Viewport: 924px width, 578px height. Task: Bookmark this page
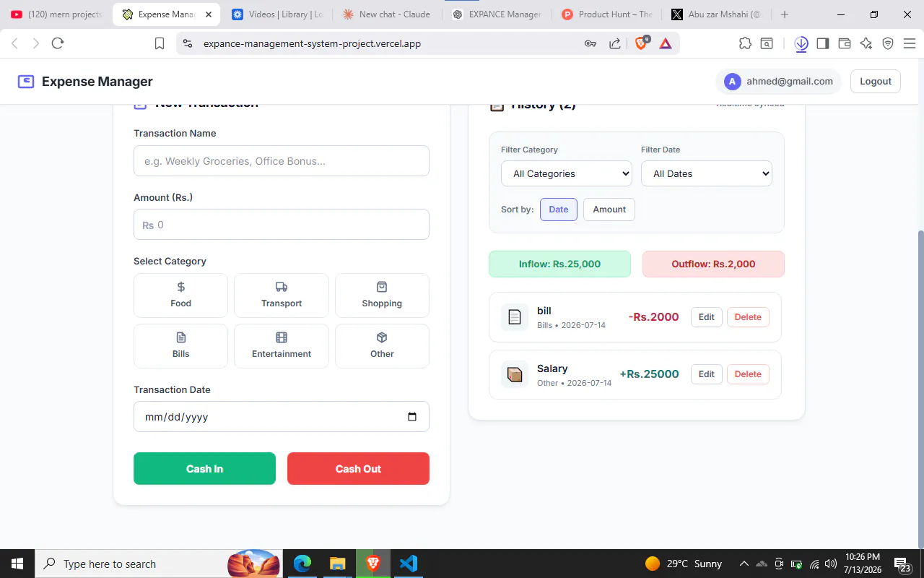pos(160,43)
